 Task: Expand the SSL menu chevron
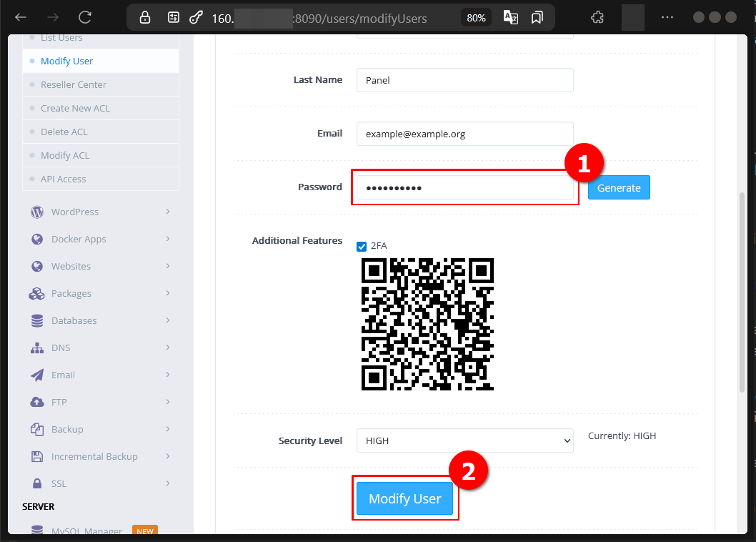[x=168, y=483]
